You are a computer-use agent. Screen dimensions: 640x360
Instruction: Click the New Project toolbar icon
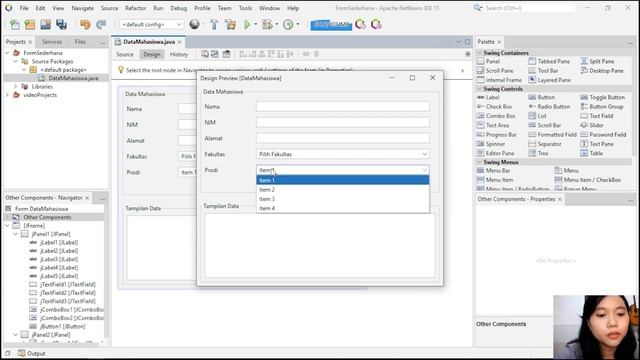click(30, 24)
